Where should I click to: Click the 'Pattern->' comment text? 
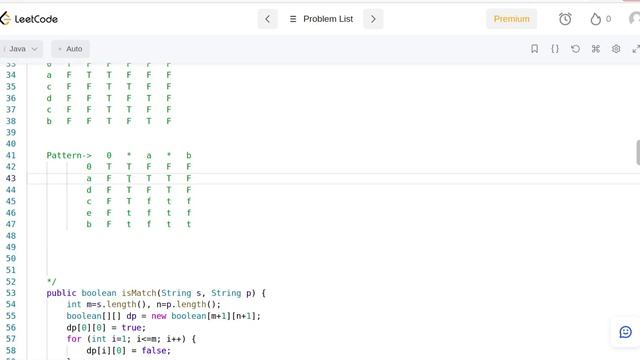tap(69, 156)
